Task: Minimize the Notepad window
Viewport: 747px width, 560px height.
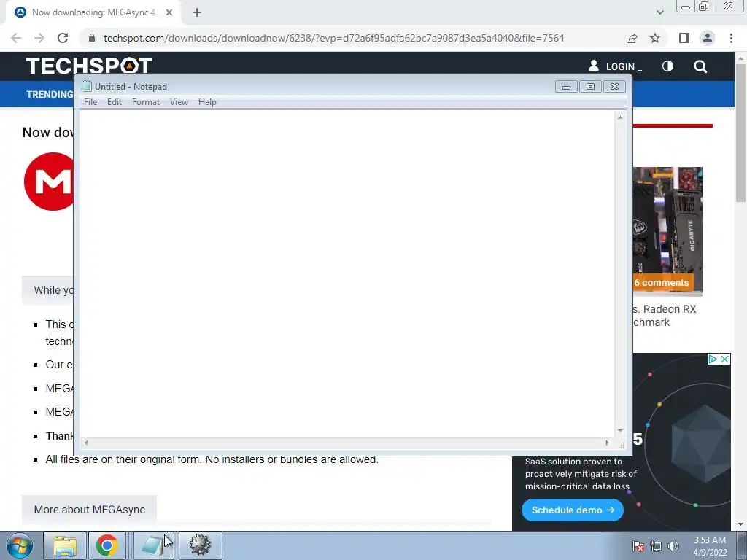Action: tap(566, 87)
